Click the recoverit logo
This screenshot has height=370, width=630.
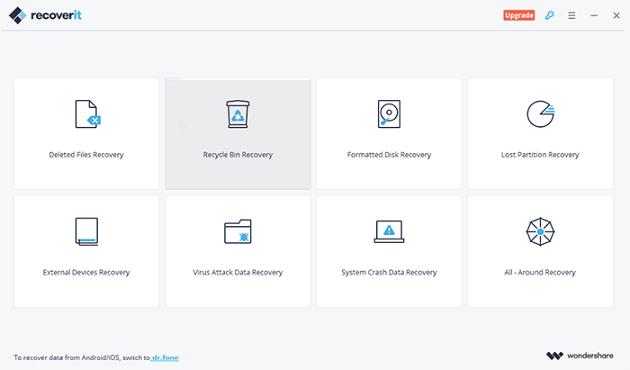[45, 15]
